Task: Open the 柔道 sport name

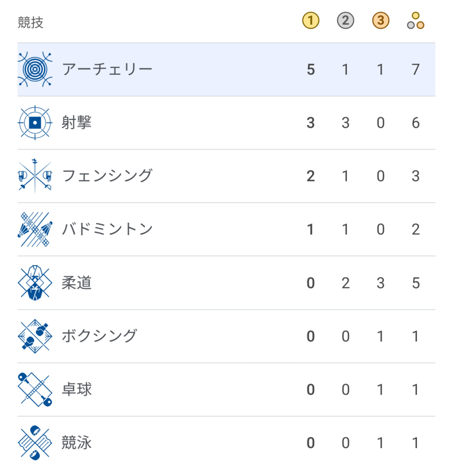Action: 77,283
